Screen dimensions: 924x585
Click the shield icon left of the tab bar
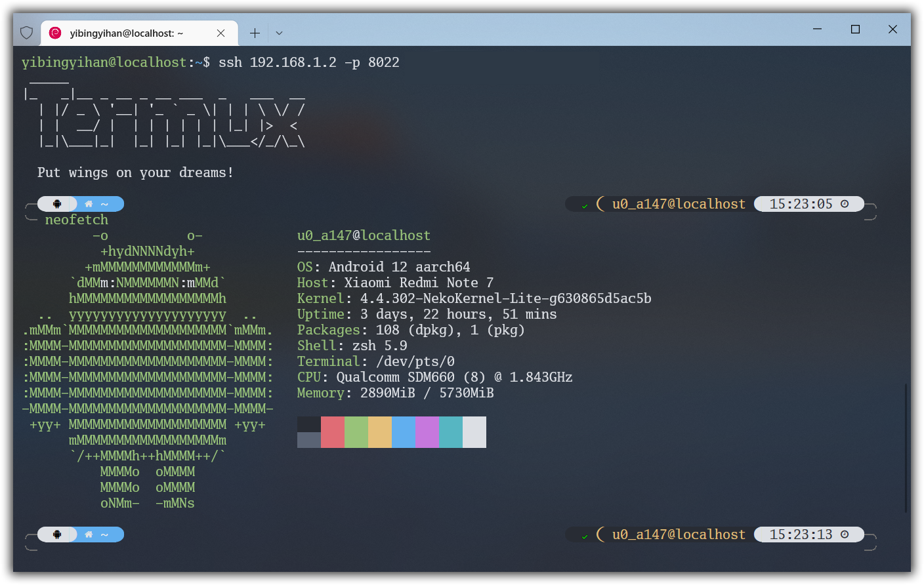26,31
